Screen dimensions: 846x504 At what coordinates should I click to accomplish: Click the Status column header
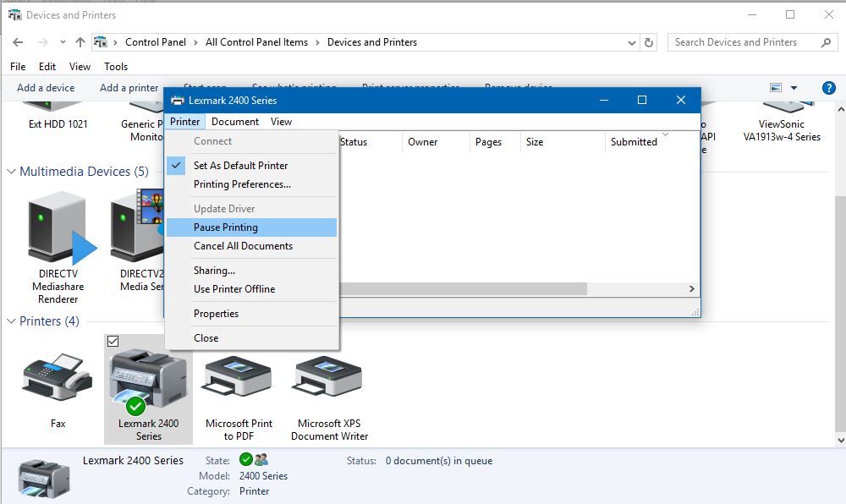pyautogui.click(x=371, y=142)
